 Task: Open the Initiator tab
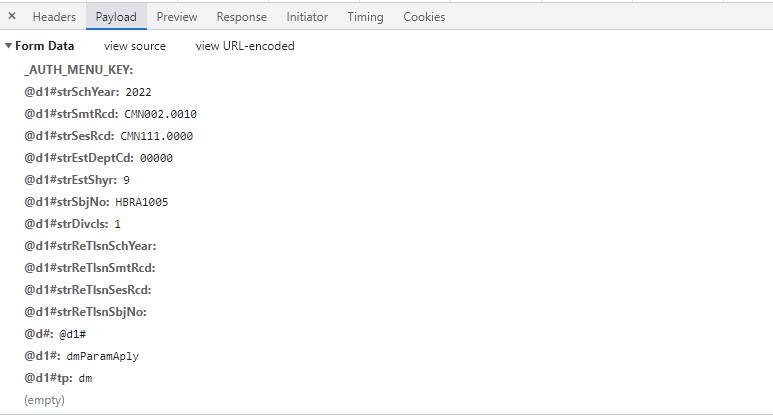(x=307, y=17)
